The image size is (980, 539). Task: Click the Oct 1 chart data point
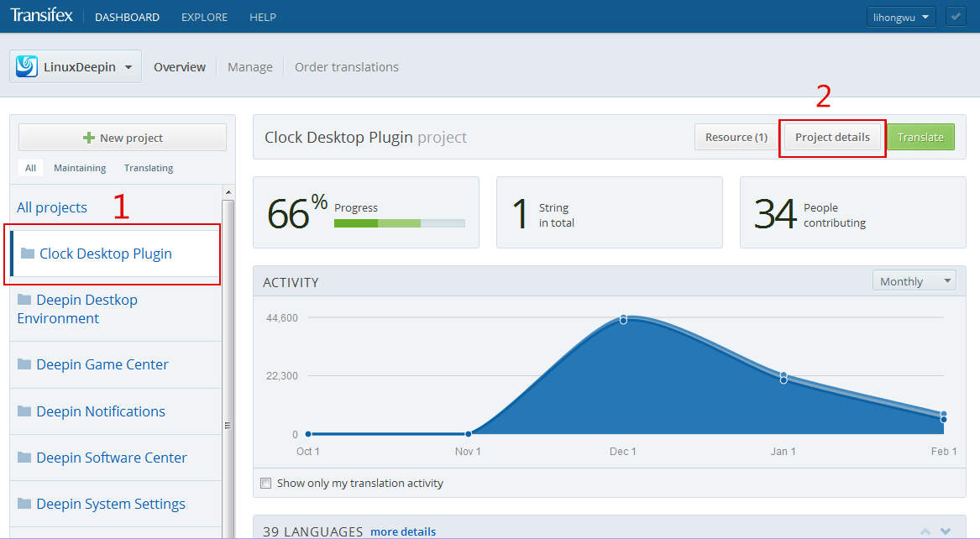coord(308,433)
